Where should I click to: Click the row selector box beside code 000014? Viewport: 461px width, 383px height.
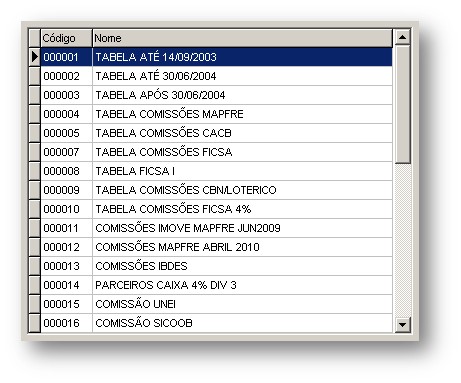click(x=34, y=285)
